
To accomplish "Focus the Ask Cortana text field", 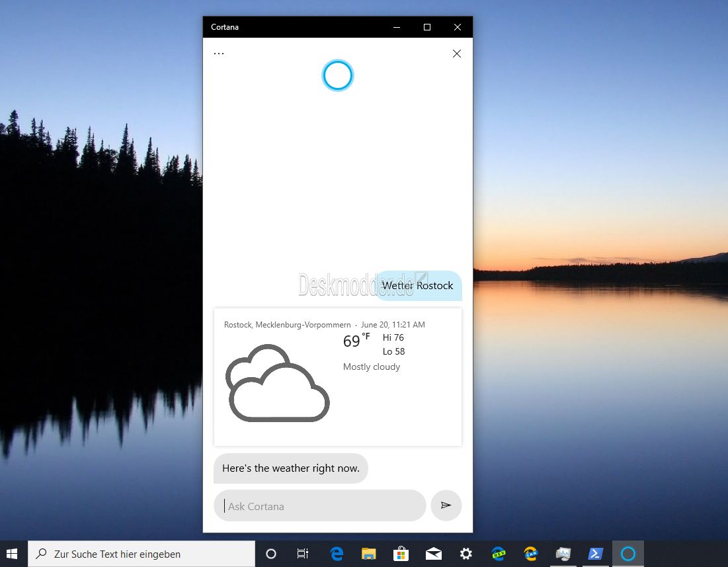I will [x=320, y=505].
